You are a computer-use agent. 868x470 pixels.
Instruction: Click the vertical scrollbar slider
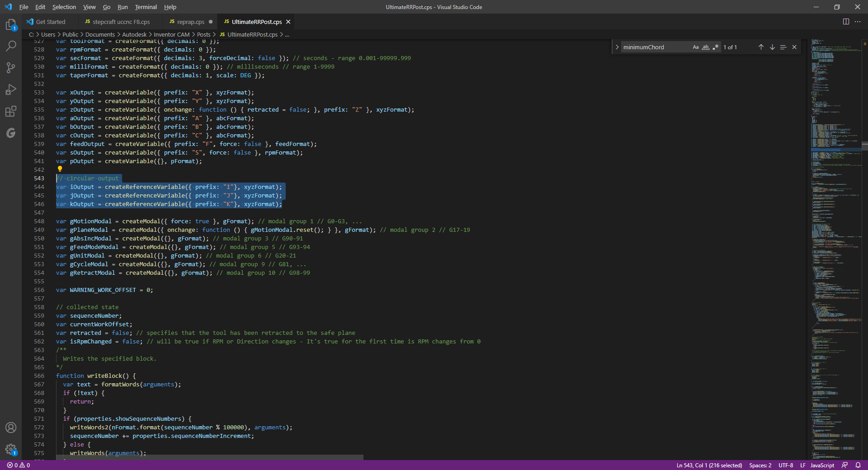865,146
